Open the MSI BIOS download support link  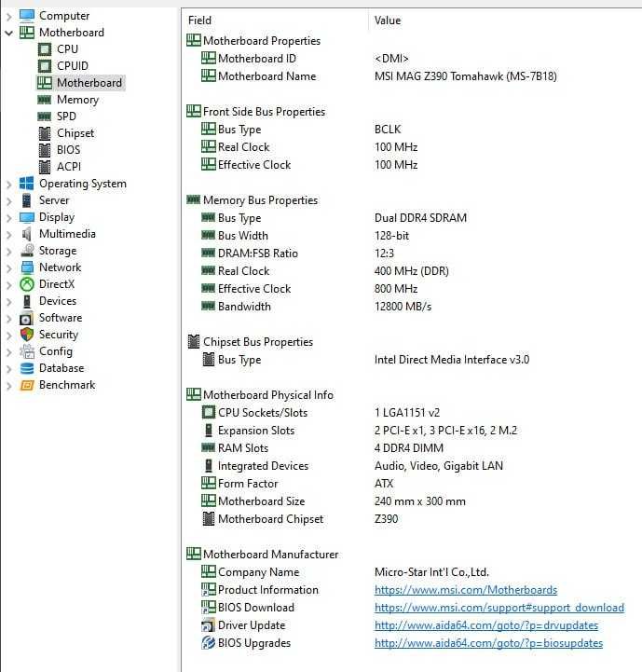click(x=499, y=608)
